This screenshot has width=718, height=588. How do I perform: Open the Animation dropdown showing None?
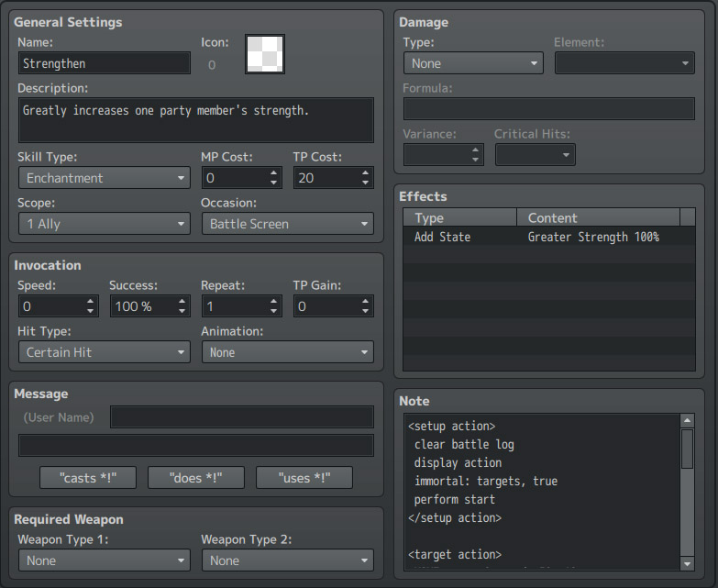coord(288,351)
